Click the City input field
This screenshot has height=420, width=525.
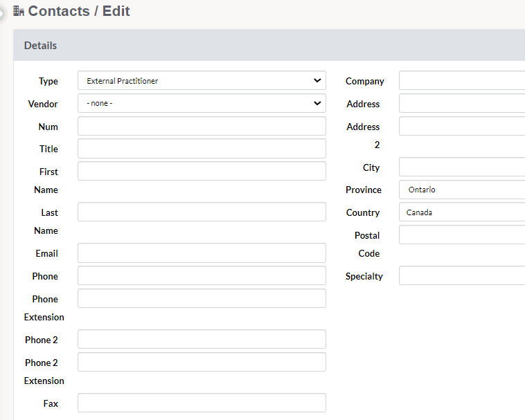click(x=462, y=167)
